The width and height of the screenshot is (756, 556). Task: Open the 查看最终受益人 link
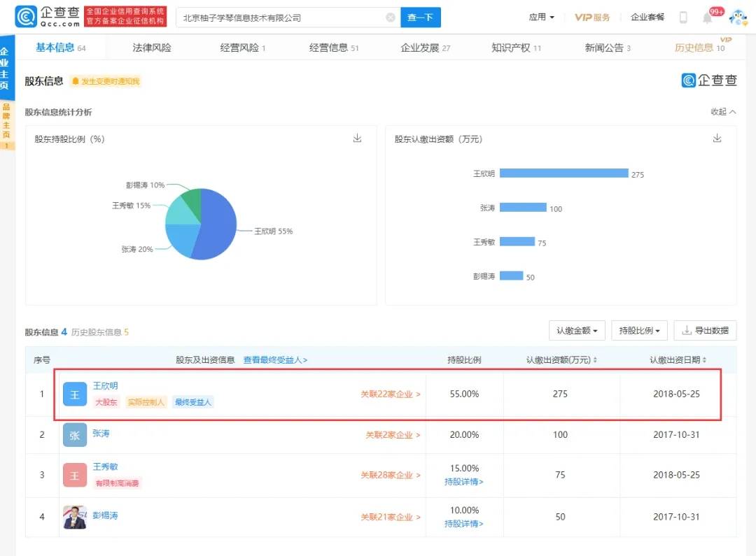coord(275,360)
